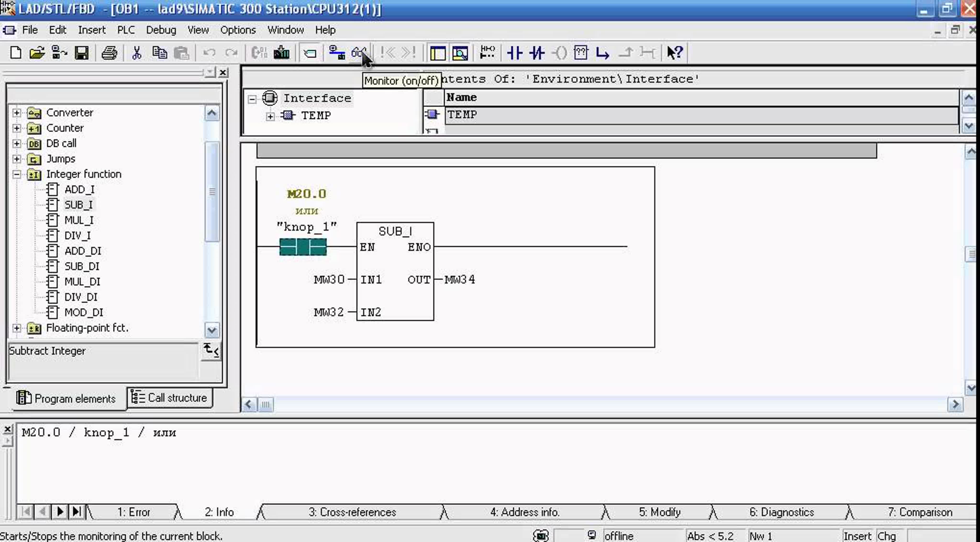Viewport: 980px width, 542px height.
Task: Click the Open online toolbar icon
Action: pos(59,53)
